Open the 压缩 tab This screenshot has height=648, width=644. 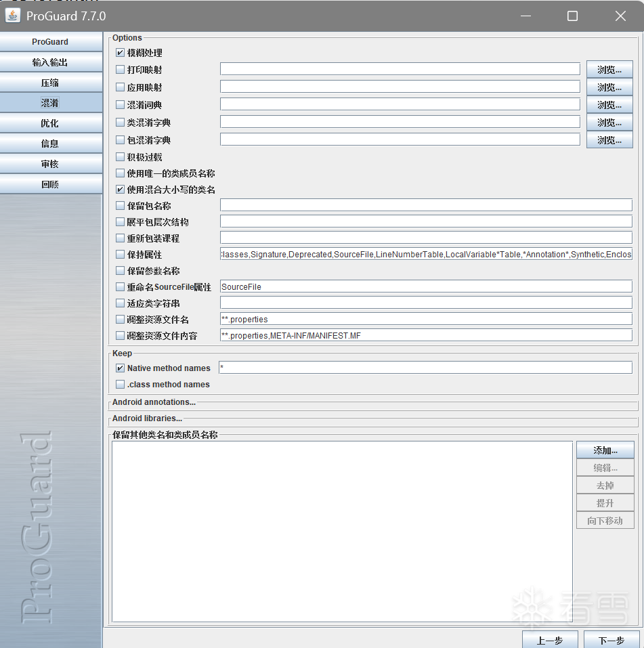[x=50, y=83]
